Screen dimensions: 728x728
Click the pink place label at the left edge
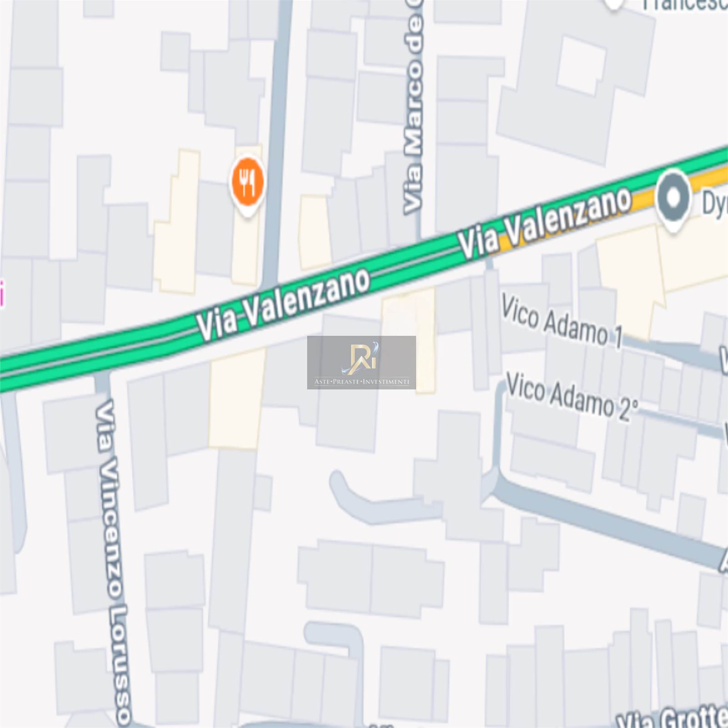click(2, 294)
